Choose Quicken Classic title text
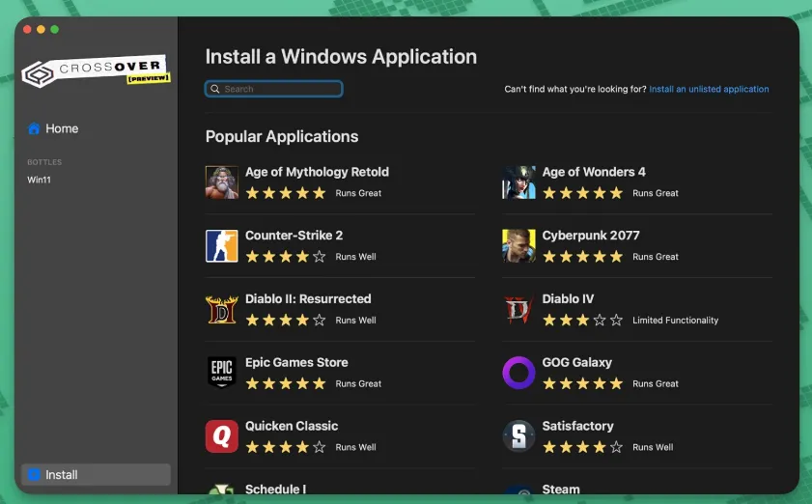812x504 pixels. tap(292, 426)
